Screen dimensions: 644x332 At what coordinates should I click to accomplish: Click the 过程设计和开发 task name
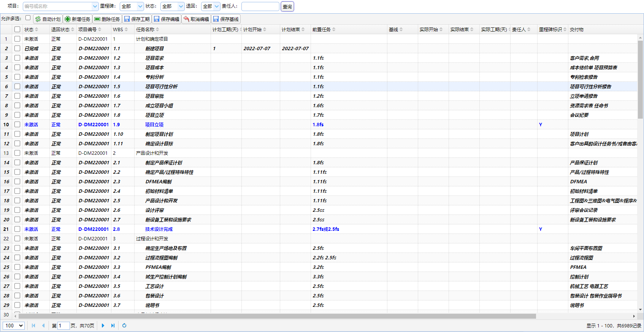(152, 238)
